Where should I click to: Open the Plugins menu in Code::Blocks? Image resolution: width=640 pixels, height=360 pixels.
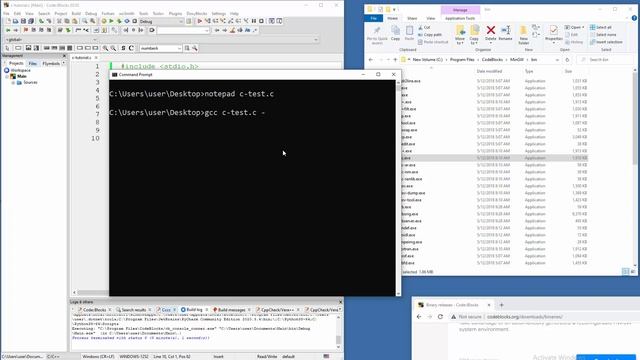(x=176, y=13)
